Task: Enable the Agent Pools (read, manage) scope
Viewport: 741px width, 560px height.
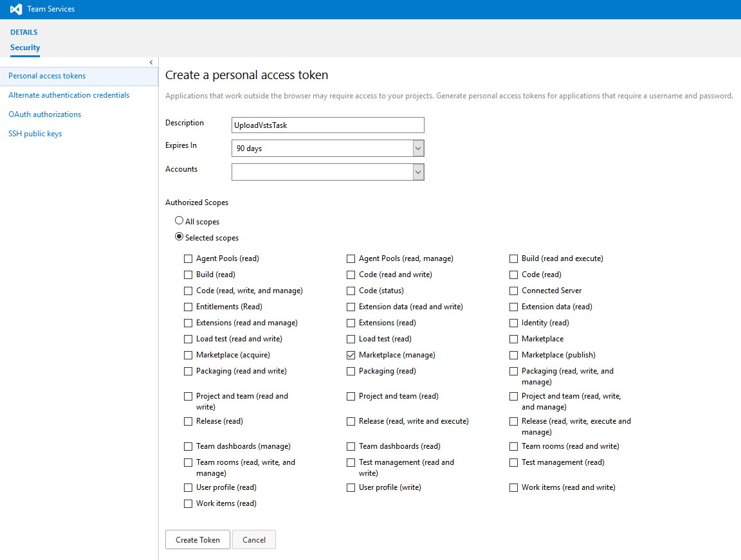Action: point(351,258)
